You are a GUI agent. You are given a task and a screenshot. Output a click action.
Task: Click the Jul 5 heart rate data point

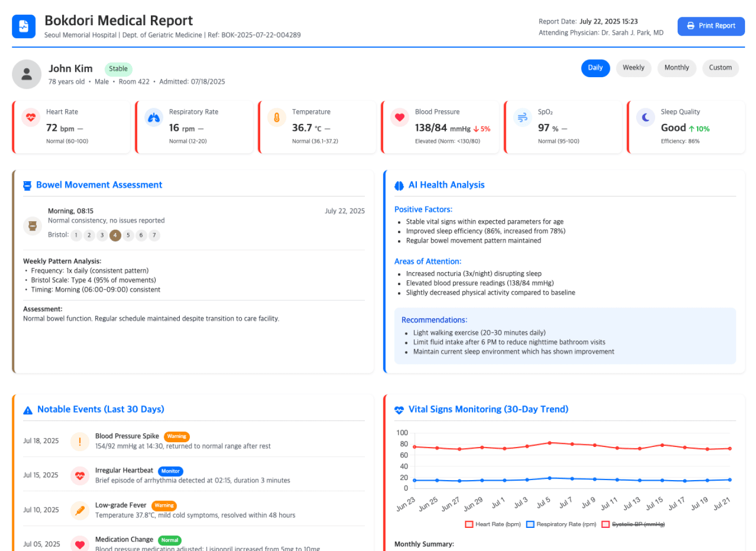[x=549, y=443]
